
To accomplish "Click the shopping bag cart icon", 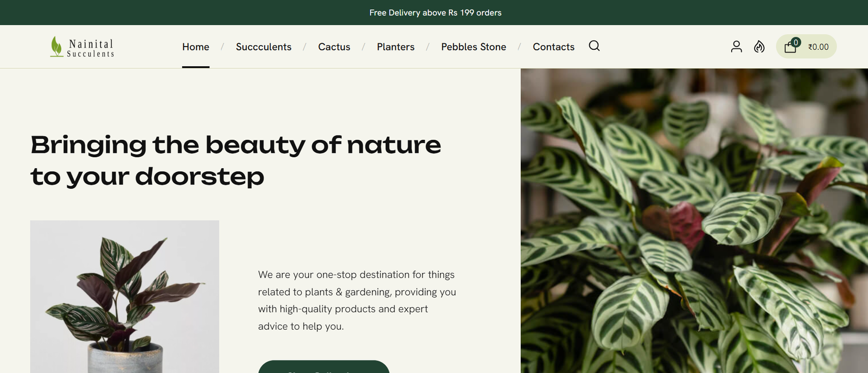I will [790, 47].
